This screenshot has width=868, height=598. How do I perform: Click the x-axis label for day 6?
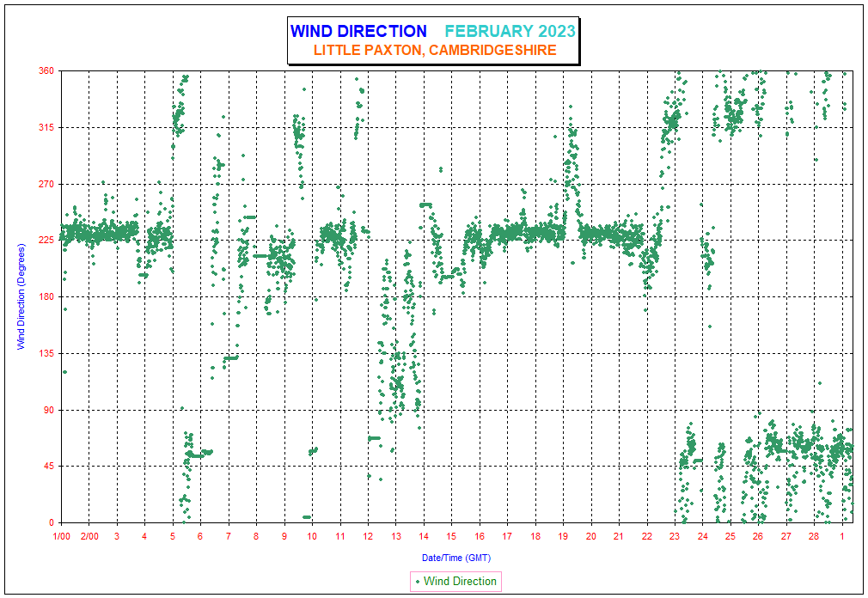pyautogui.click(x=200, y=536)
